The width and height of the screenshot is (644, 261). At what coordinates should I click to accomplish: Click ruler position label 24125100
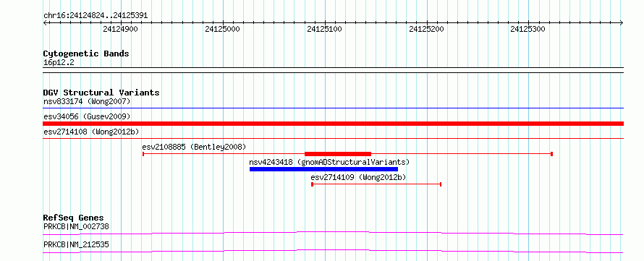(x=324, y=29)
